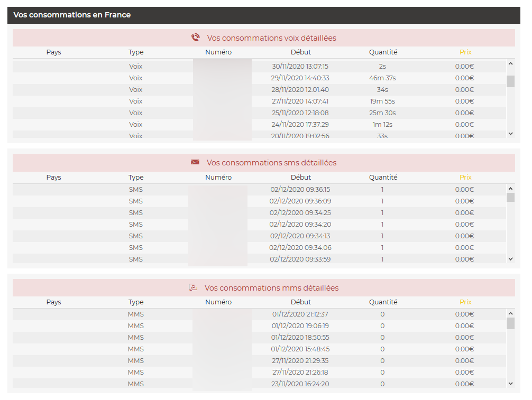Click the voice table scrollbar thumb

(510, 81)
